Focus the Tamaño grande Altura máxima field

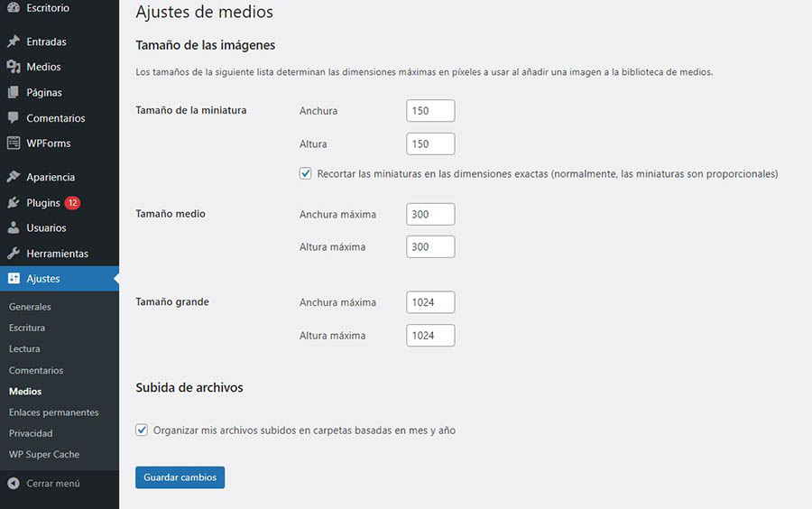click(x=430, y=336)
